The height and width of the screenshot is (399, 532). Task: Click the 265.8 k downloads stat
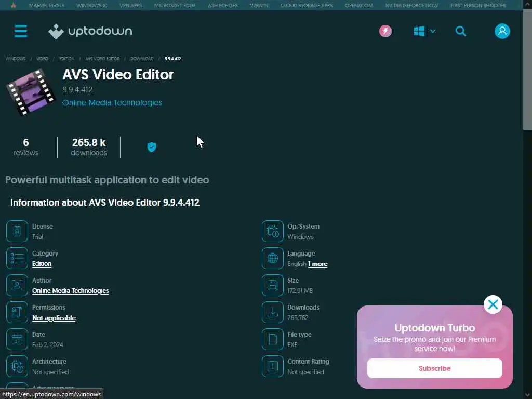89,147
